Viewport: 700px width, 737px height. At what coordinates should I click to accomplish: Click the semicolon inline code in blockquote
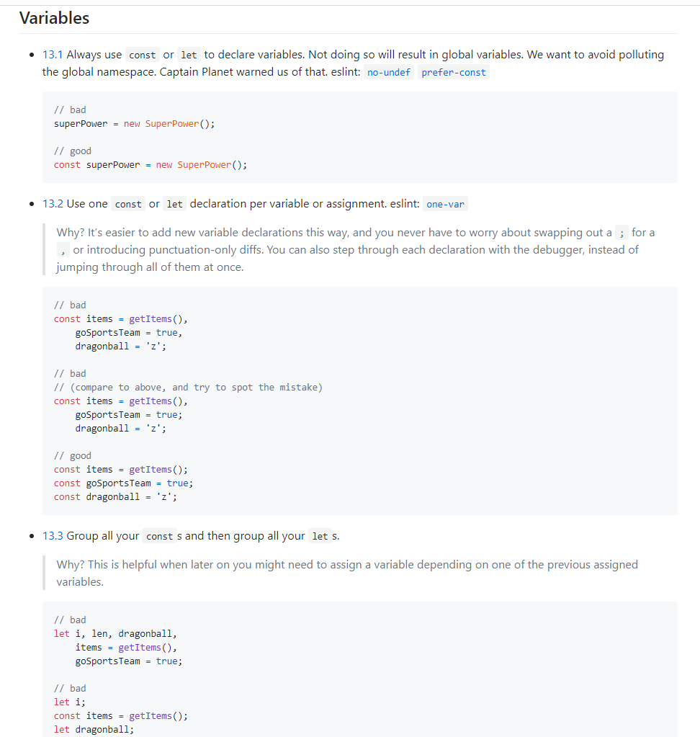pyautogui.click(x=622, y=233)
